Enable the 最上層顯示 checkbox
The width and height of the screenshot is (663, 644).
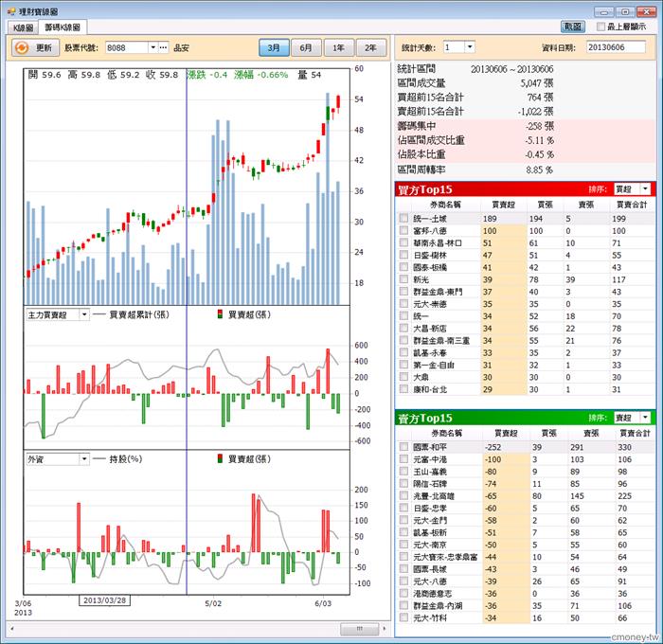600,27
